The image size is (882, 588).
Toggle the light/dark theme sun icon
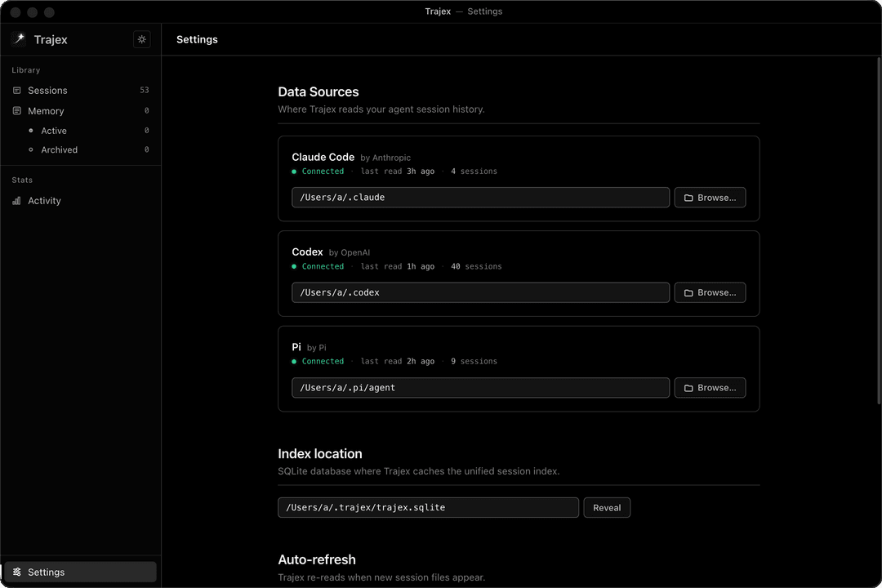(142, 39)
